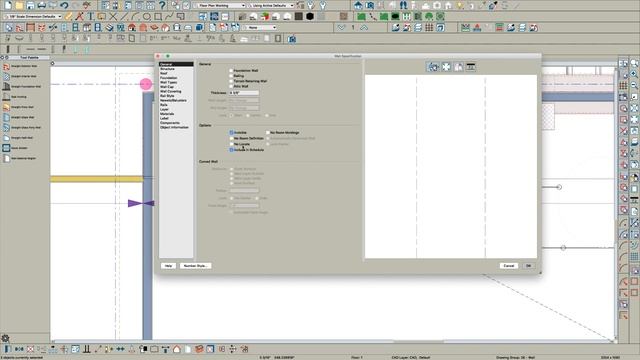
Task: Click Fill Window icon in dialog preview toolbar
Action: pyautogui.click(x=446, y=67)
